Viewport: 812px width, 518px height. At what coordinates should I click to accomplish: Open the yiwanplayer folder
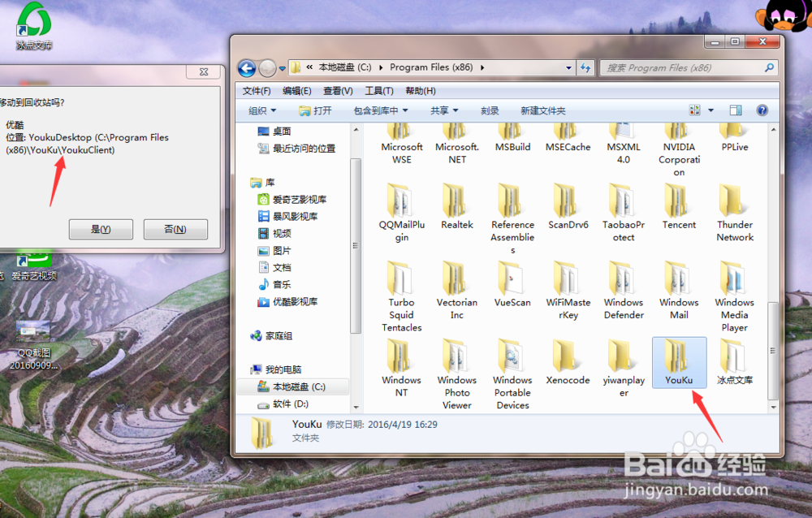coord(624,368)
